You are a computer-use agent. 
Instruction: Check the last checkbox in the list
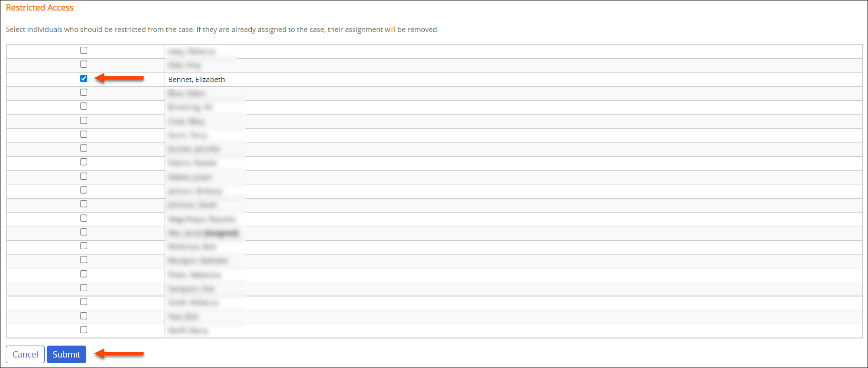pos(84,330)
